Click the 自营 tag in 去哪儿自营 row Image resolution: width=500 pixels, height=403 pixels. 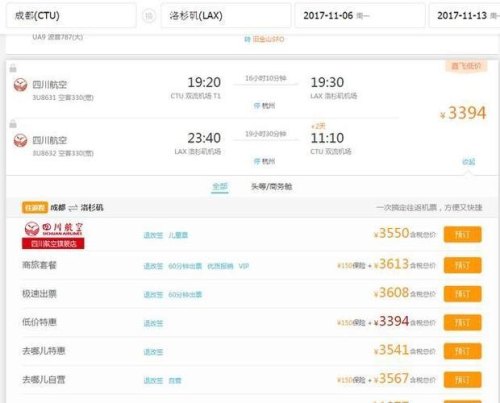click(175, 380)
